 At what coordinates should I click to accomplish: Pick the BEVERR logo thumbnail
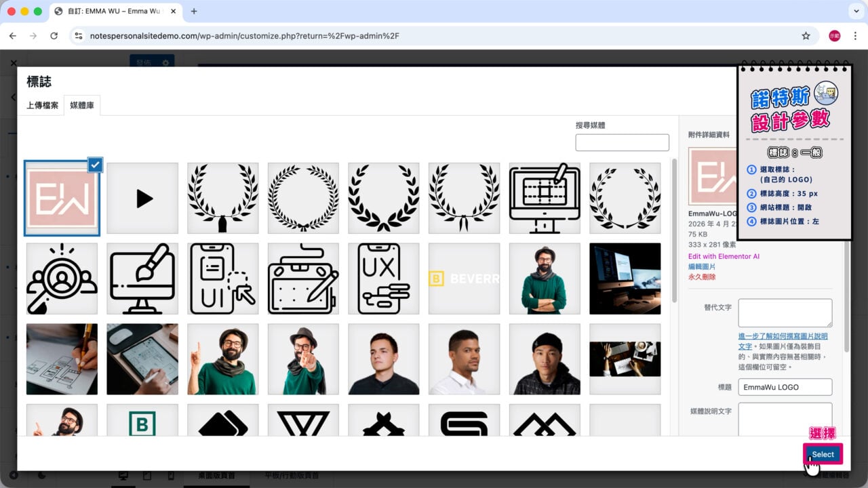click(464, 279)
